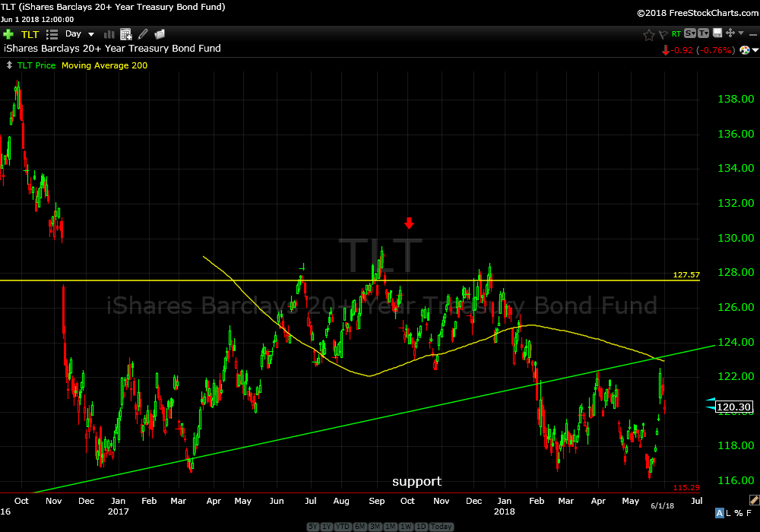The width and height of the screenshot is (760, 532).
Task: Click the open folder icon in toolbar
Action: coord(160,34)
